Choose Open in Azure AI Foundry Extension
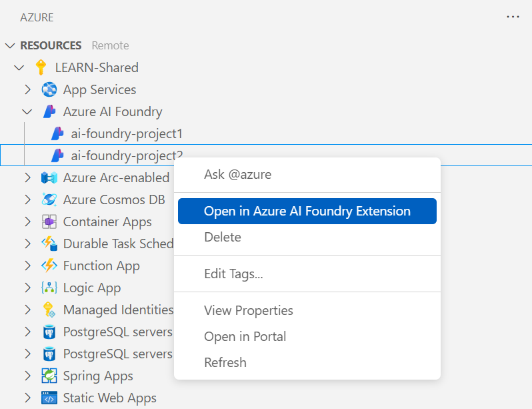The width and height of the screenshot is (532, 409). (307, 211)
